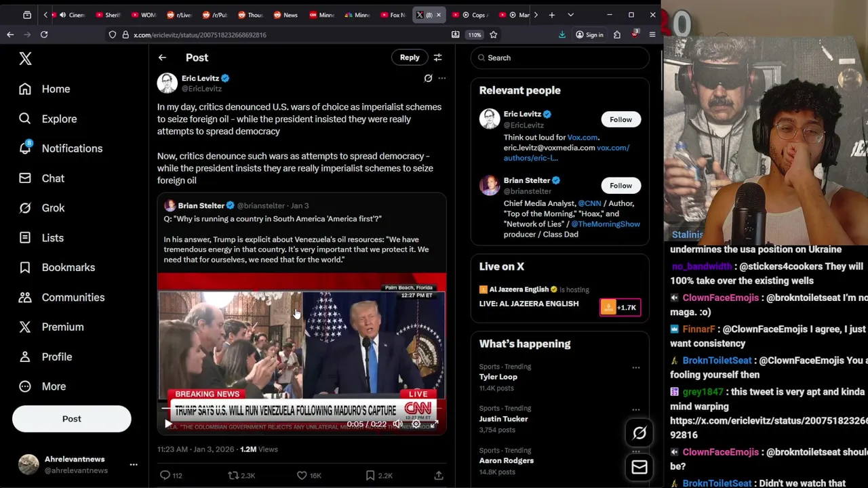Seek on the video progress bar

[302, 409]
